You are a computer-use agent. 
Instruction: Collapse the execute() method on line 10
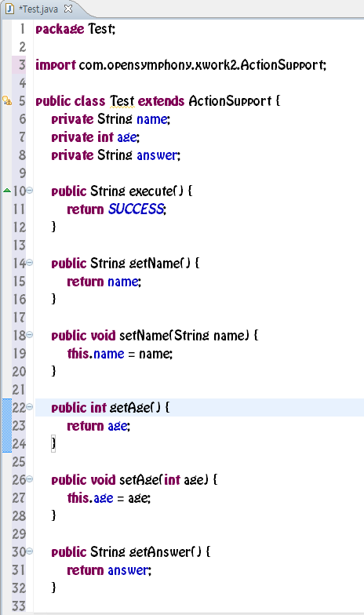30,191
